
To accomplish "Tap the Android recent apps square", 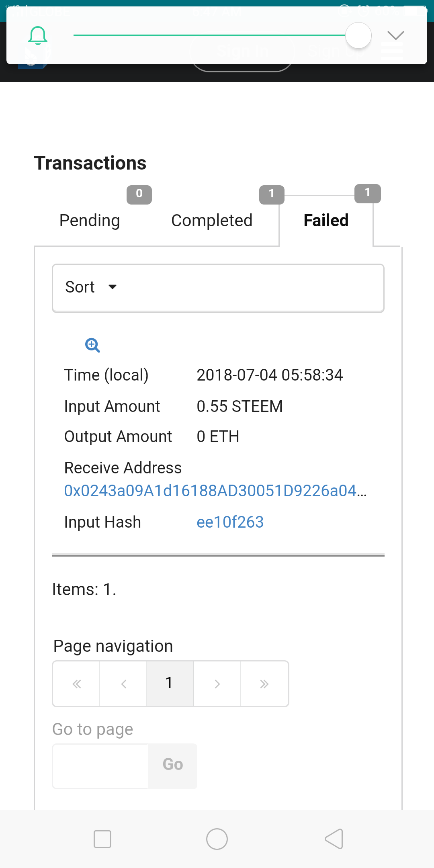I will click(x=102, y=839).
